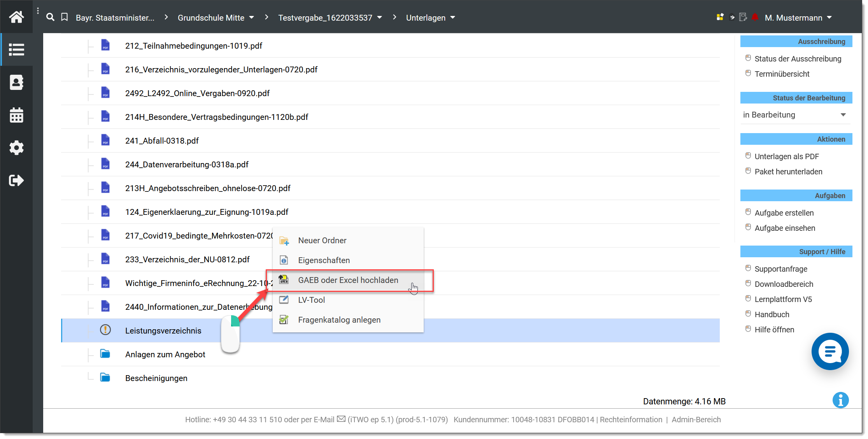The height and width of the screenshot is (439, 868).
Task: Select 'Neuer Ordner' in context menu
Action: 322,241
